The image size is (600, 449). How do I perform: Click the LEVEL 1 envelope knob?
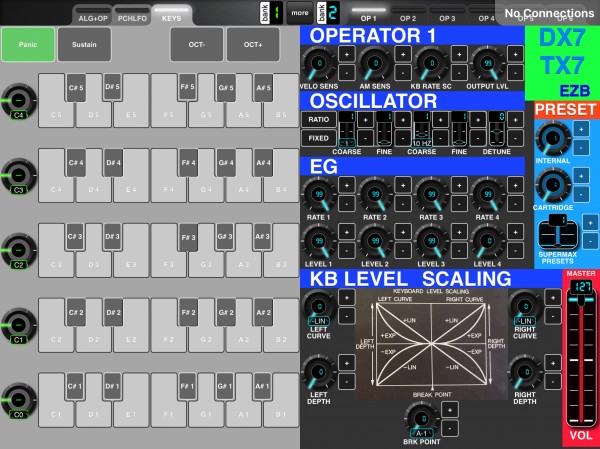coord(319,242)
